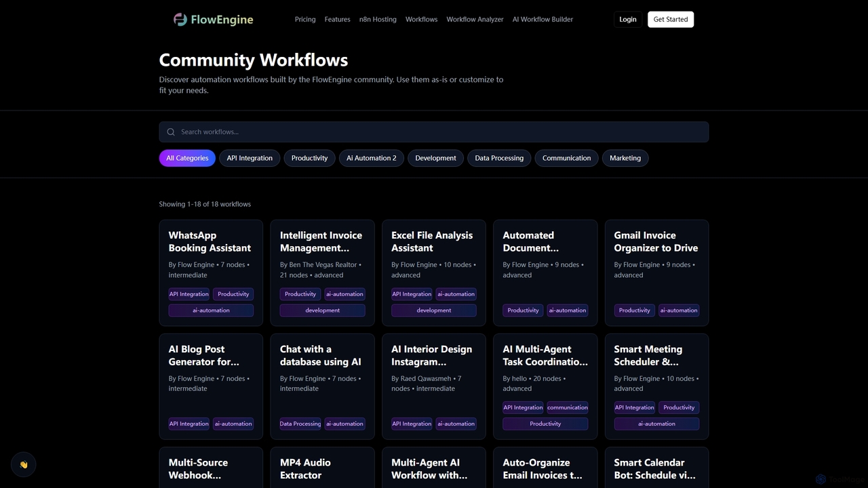Open AI Blog Post Generator workflow

(211, 386)
